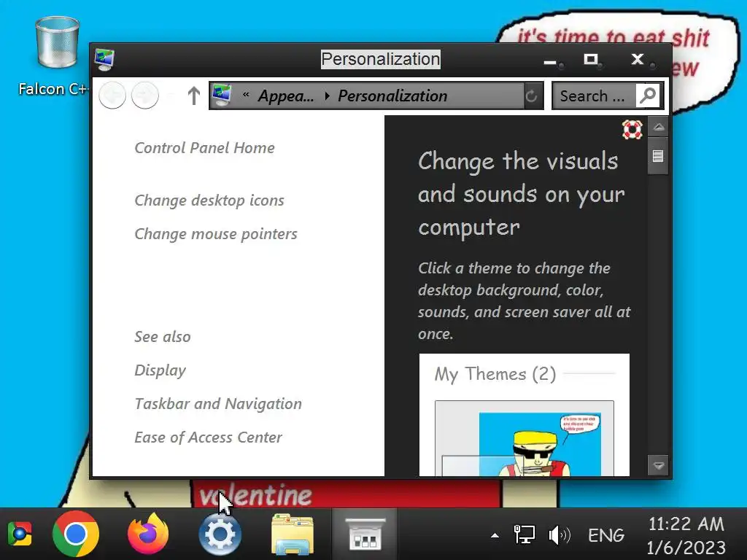
Task: Click the search magnifier icon
Action: point(648,96)
